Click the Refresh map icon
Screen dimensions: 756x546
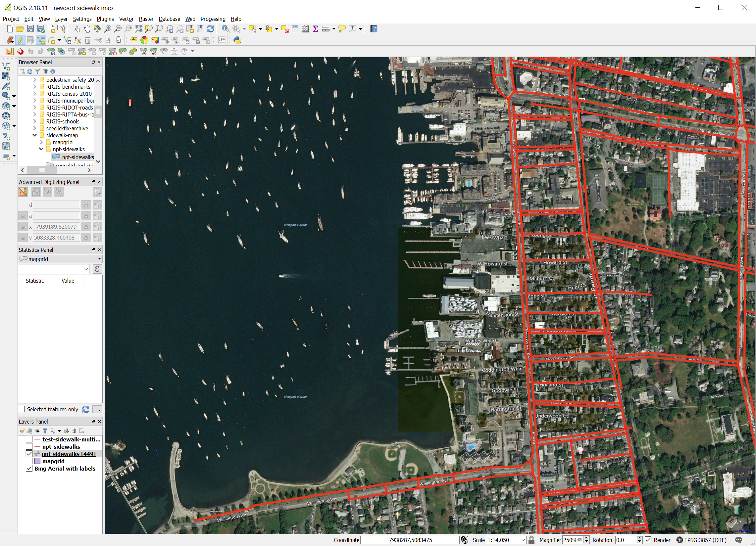210,29
